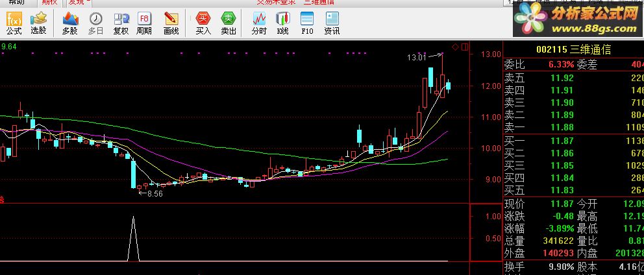
Task: Open the 期权 tab
Action: pyautogui.click(x=50, y=2)
